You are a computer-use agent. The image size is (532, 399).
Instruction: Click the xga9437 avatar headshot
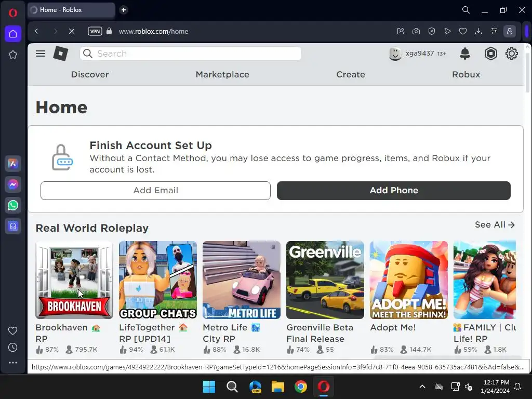pos(395,54)
